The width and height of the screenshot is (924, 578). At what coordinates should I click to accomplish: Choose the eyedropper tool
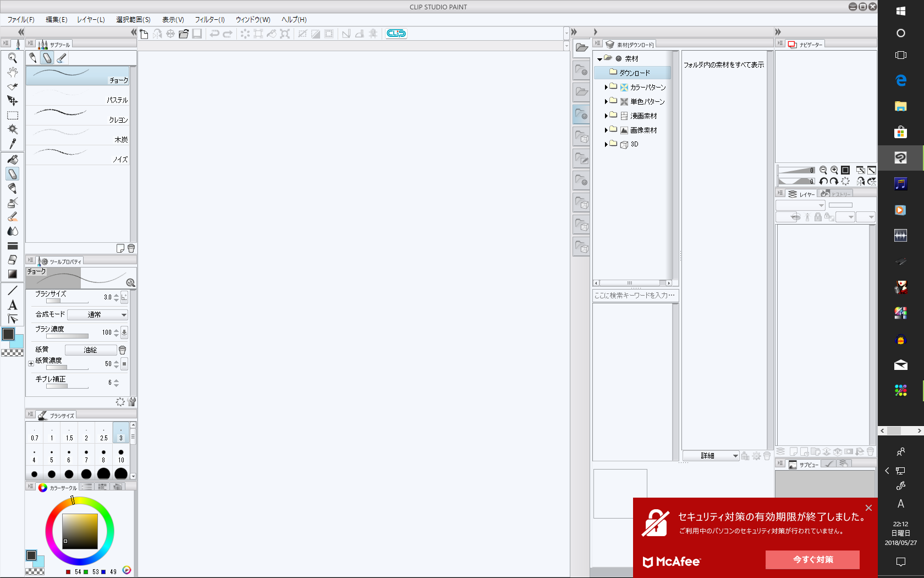(13, 144)
